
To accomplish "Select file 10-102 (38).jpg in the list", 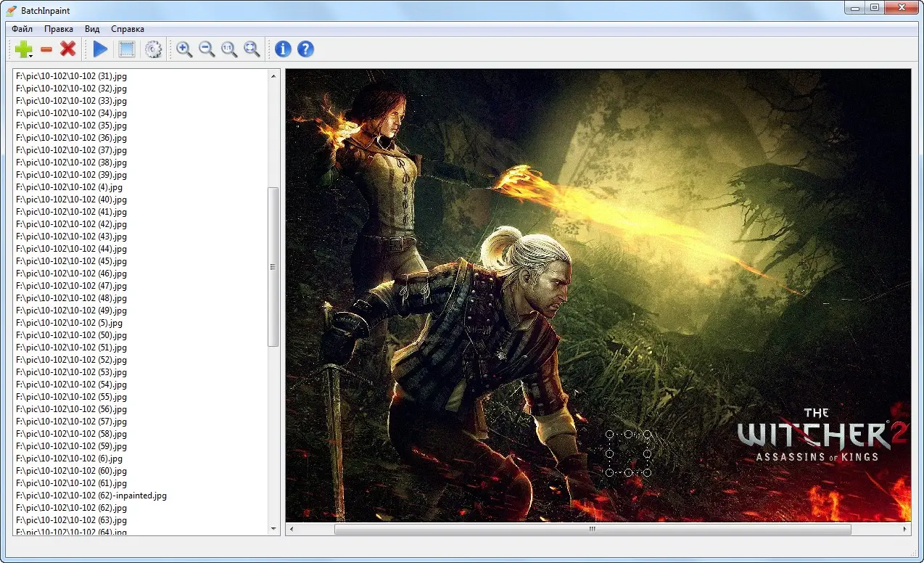I will point(71,163).
